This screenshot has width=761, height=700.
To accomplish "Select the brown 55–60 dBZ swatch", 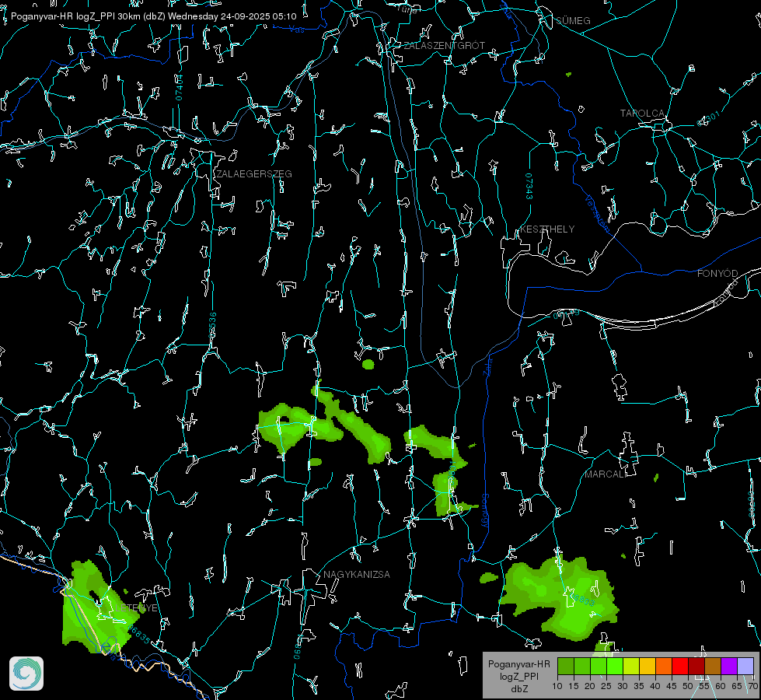I will 713,666.
